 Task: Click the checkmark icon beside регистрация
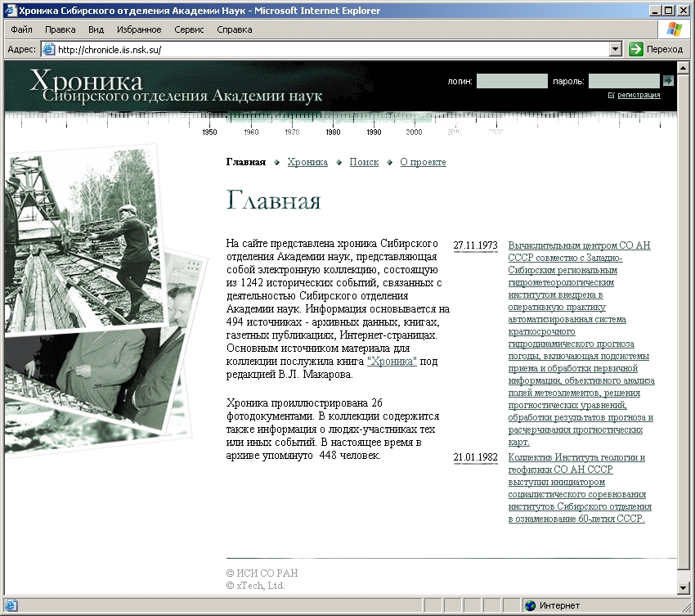[612, 95]
